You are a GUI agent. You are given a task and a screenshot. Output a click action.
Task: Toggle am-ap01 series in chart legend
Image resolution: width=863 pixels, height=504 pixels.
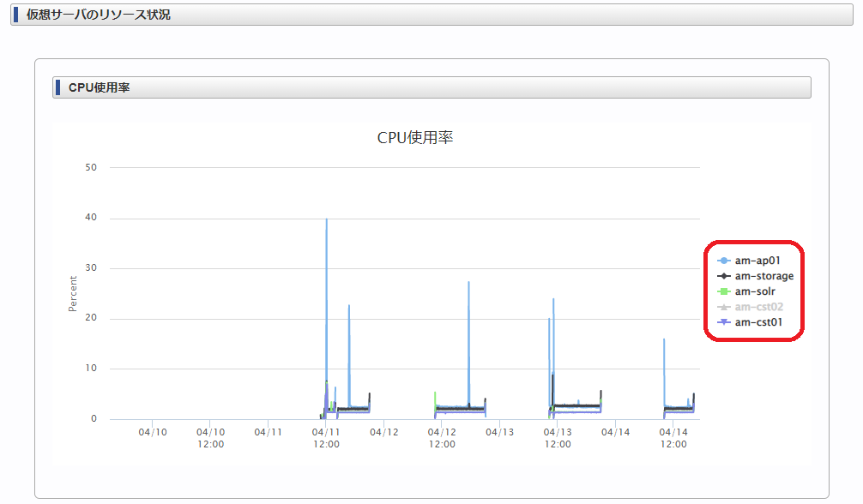pyautogui.click(x=749, y=261)
